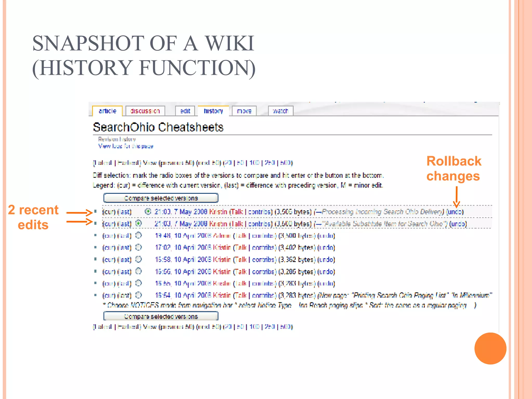
Task: Open last diff for 16:58 revision
Action: point(124,260)
